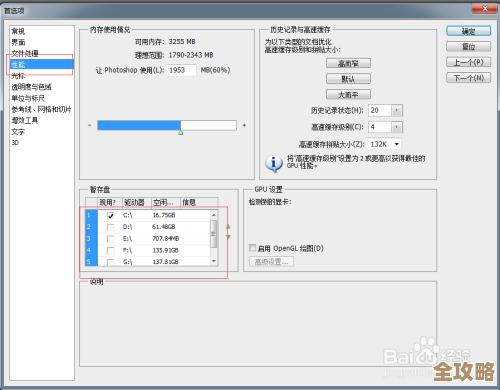Click the 137.81GB free space value
Image resolution: width=500 pixels, height=390 pixels.
(x=165, y=262)
